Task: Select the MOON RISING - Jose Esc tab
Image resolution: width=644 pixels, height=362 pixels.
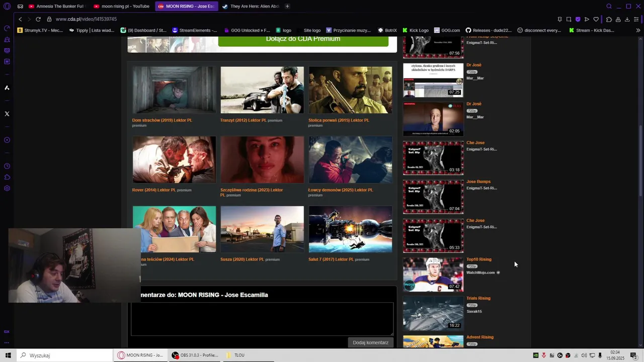Action: [x=186, y=6]
